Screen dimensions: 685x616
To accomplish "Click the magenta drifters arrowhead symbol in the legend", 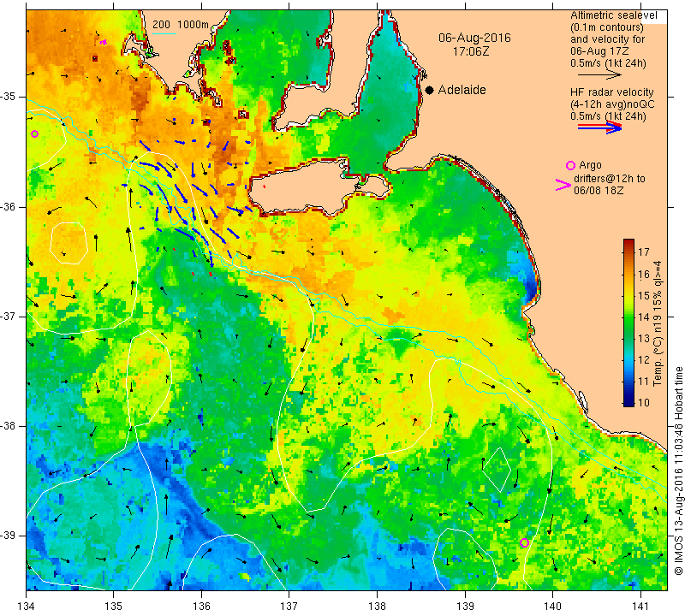I will click(x=563, y=185).
